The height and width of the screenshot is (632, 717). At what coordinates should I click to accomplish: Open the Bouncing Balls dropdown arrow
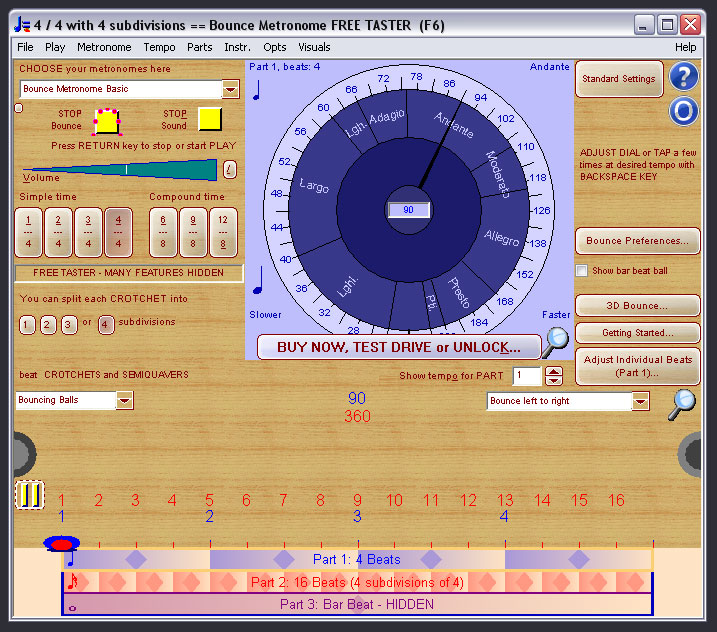(124, 401)
